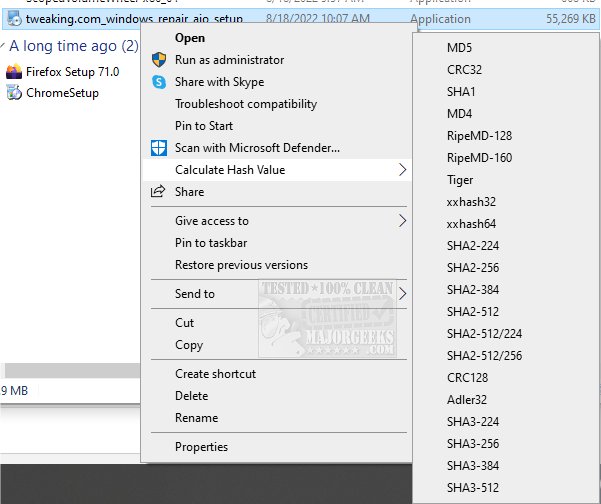Expand the Send to submenu arrow

[x=402, y=294]
